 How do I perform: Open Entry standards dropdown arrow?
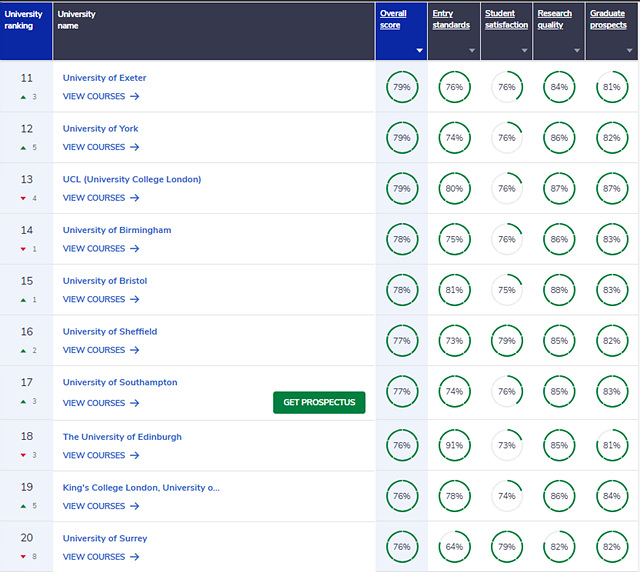point(472,51)
